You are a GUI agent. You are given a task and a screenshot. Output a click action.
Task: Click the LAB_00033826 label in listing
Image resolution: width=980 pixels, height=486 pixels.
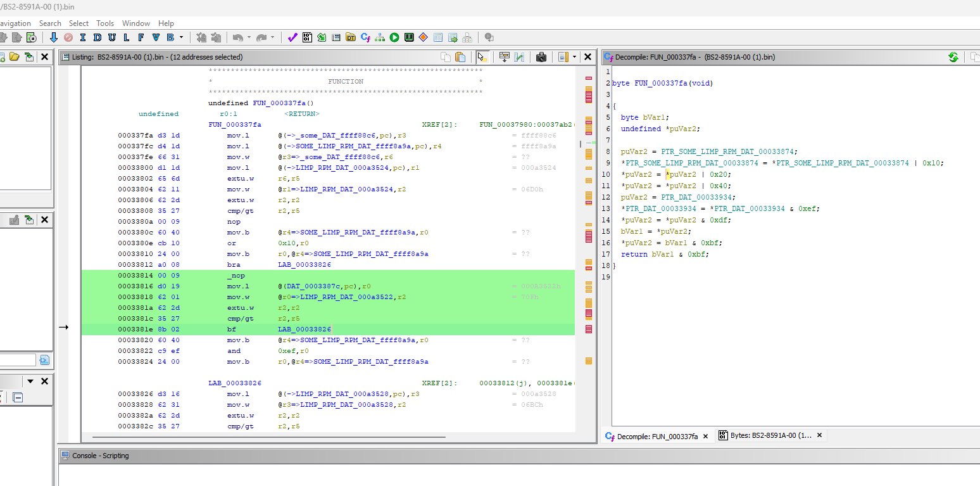coord(235,383)
